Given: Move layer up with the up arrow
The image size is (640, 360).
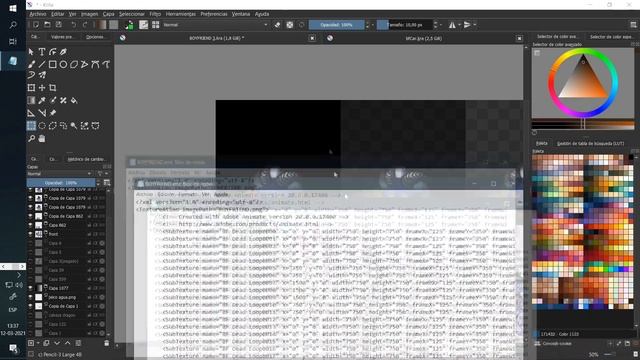Looking at the screenshot, I should 67,343.
